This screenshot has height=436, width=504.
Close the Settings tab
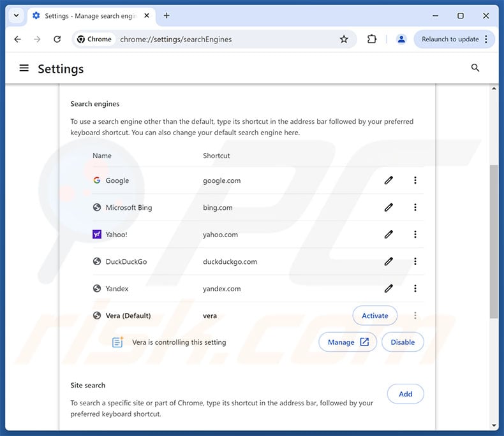147,15
